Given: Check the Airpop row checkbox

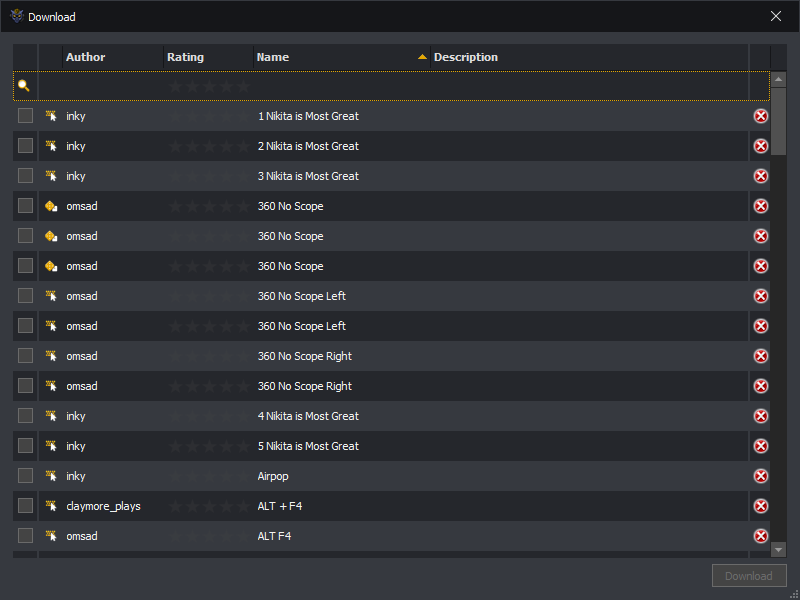Looking at the screenshot, I should [x=26, y=476].
